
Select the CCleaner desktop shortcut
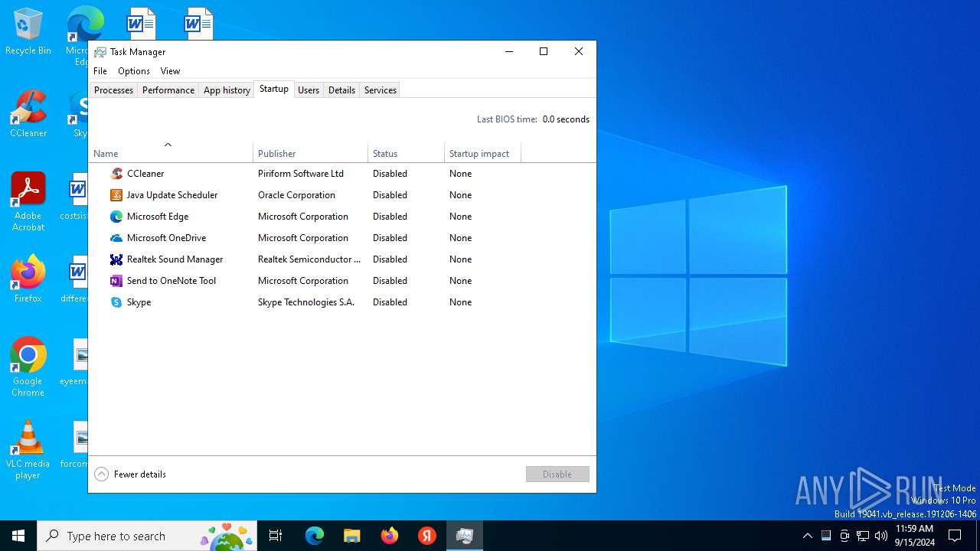click(x=28, y=114)
